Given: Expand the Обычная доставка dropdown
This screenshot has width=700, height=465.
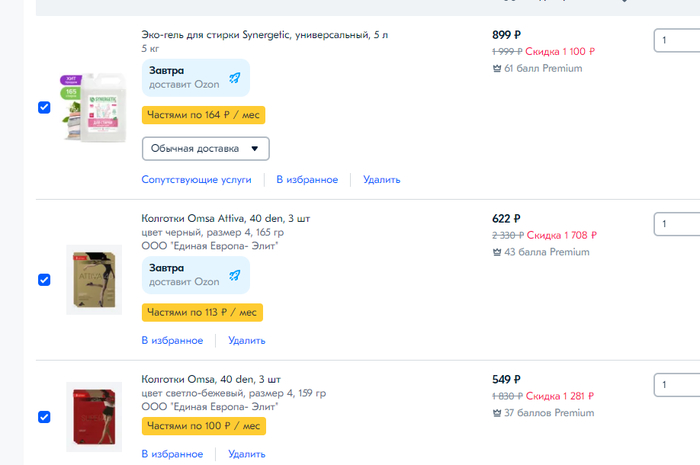Looking at the screenshot, I should 205,149.
